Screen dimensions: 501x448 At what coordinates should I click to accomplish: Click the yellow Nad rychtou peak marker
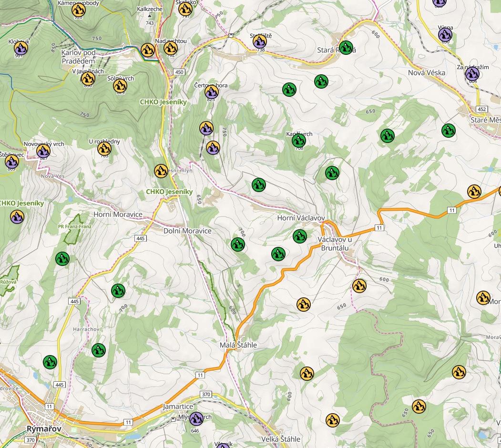click(x=170, y=48)
